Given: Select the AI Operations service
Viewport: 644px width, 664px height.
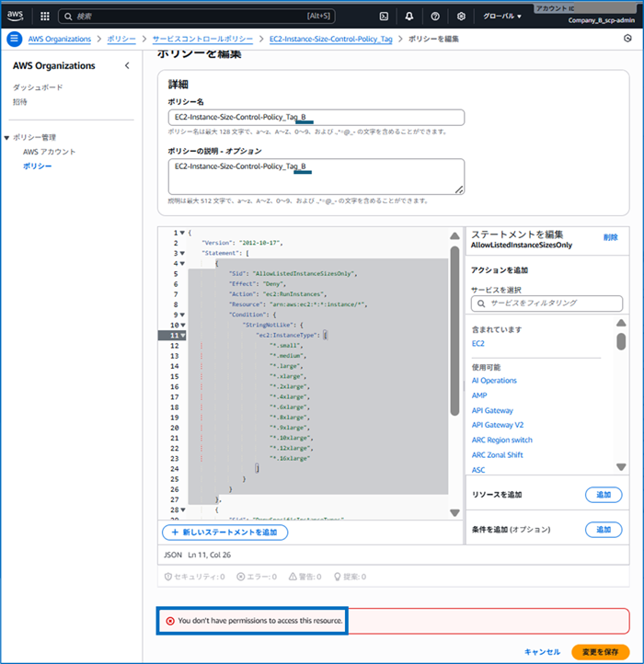Looking at the screenshot, I should (x=494, y=380).
